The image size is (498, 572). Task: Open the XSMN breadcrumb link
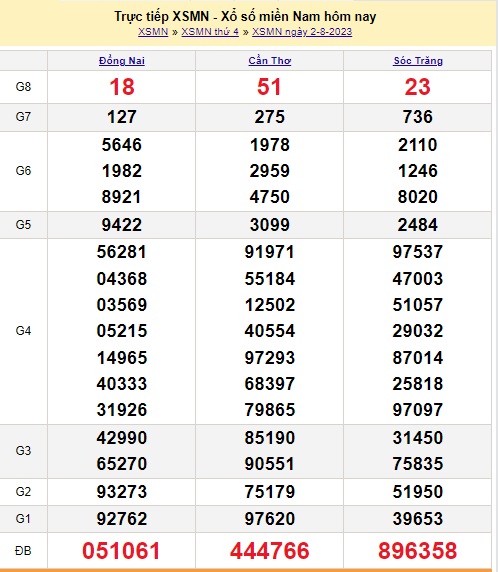tap(153, 32)
